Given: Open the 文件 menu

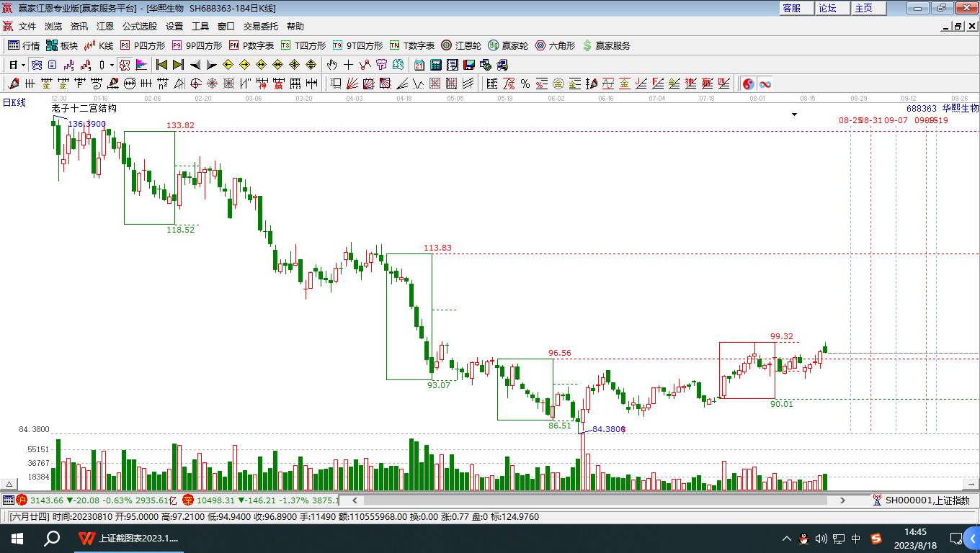Looking at the screenshot, I should coord(27,26).
